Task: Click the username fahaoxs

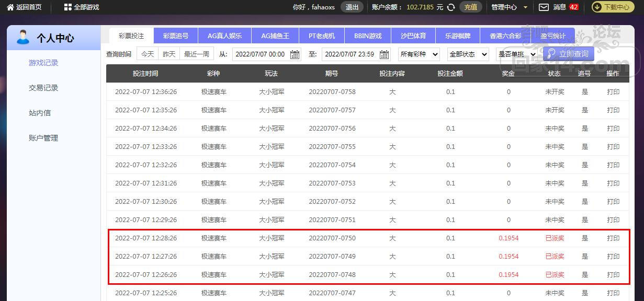Action: 323,7
